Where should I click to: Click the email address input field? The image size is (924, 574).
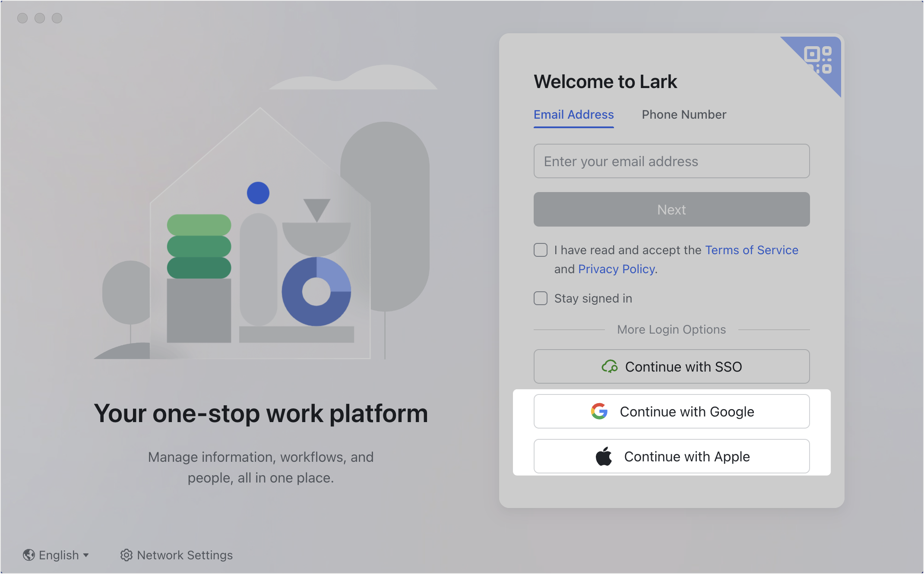pos(671,161)
